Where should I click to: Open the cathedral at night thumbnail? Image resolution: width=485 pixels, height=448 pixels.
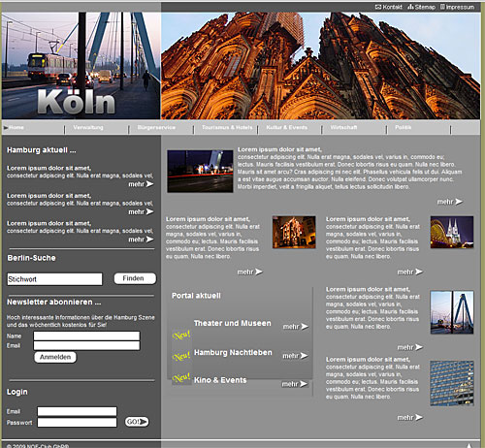pyautogui.click(x=452, y=232)
